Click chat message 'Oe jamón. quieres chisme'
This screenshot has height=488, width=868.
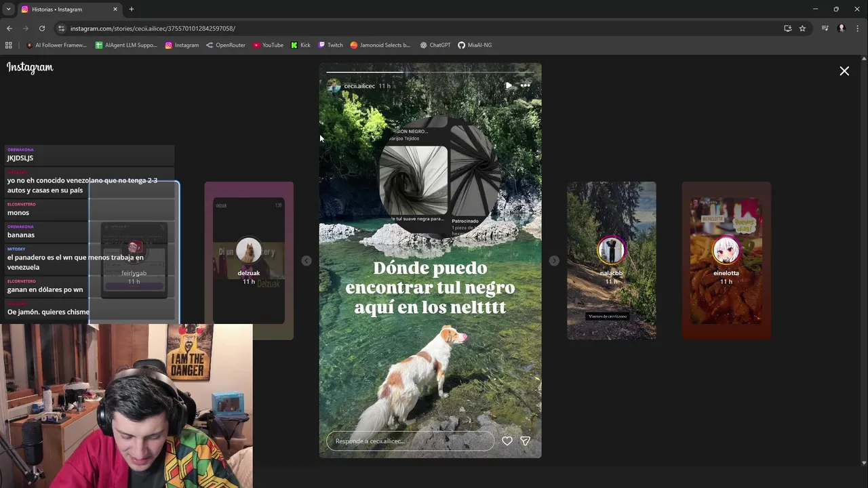pos(48,312)
